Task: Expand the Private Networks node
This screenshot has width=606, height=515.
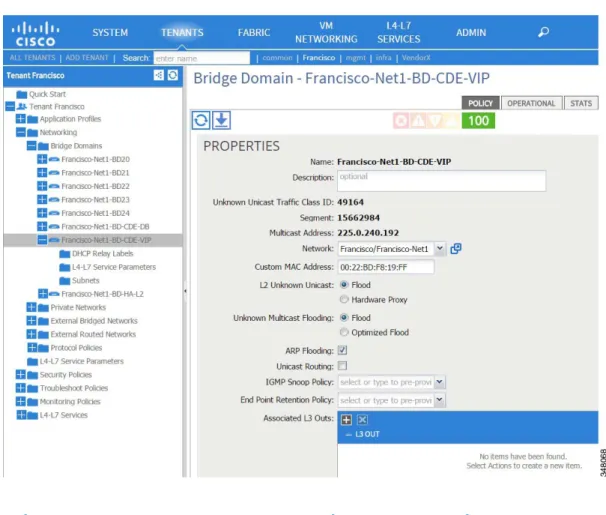Action: pos(31,307)
